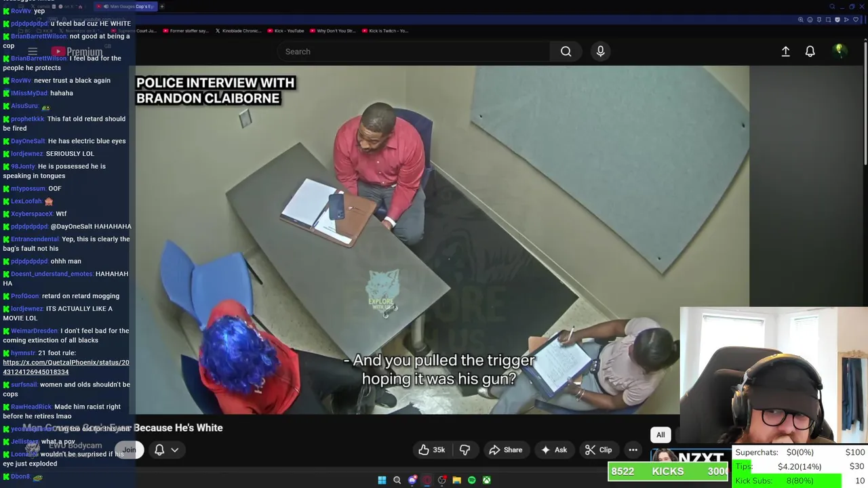Go to YouTube home via Premium logo
Image resolution: width=868 pixels, height=488 pixels.
point(77,52)
